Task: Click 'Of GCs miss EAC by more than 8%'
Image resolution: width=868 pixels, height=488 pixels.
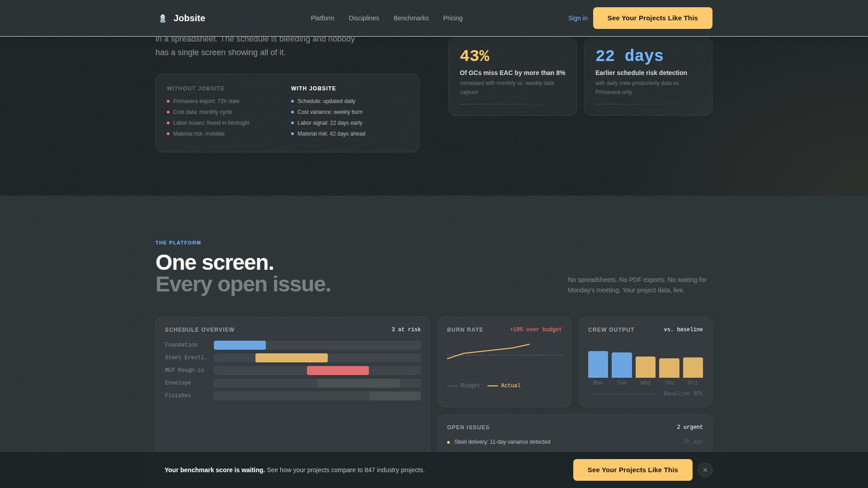Action: click(513, 73)
